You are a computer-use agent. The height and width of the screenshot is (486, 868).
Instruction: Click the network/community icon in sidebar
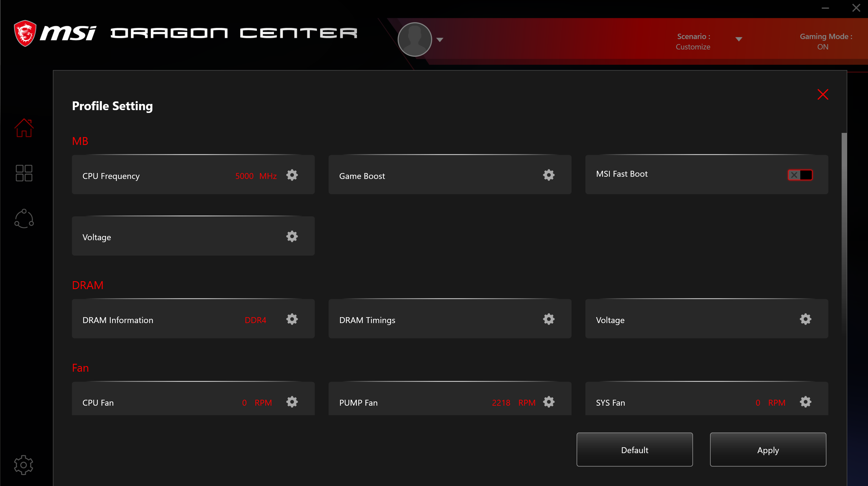(24, 217)
